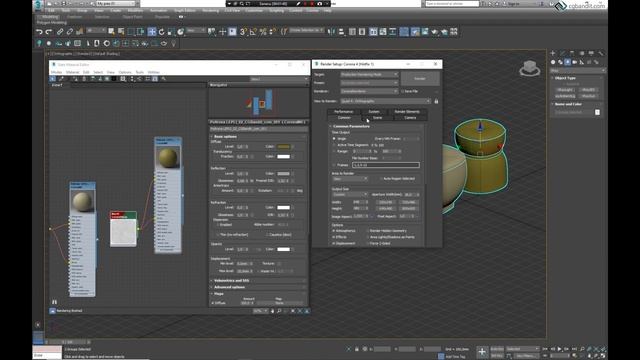The width and height of the screenshot is (640, 360).
Task: Click the ViewCube in the viewport
Action: 529,69
